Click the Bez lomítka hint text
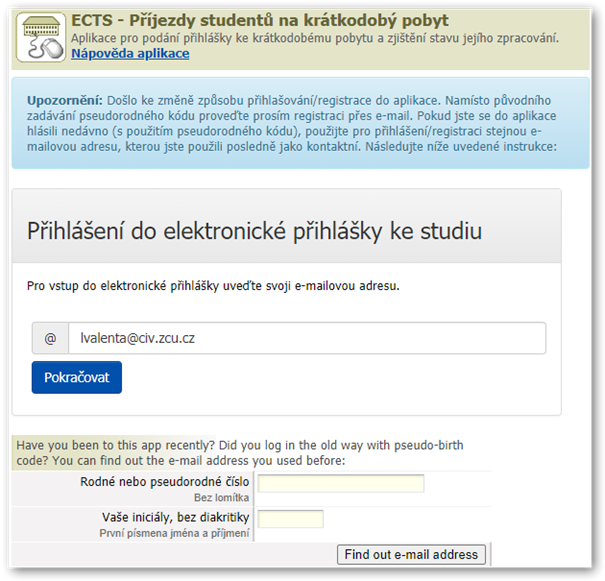The width and height of the screenshot is (605, 581). coord(221,498)
